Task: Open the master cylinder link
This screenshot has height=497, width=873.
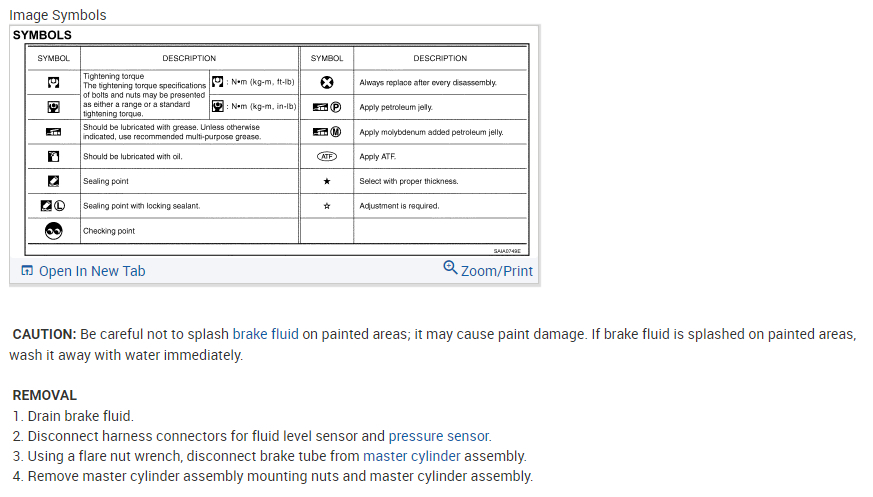Action: point(412,456)
